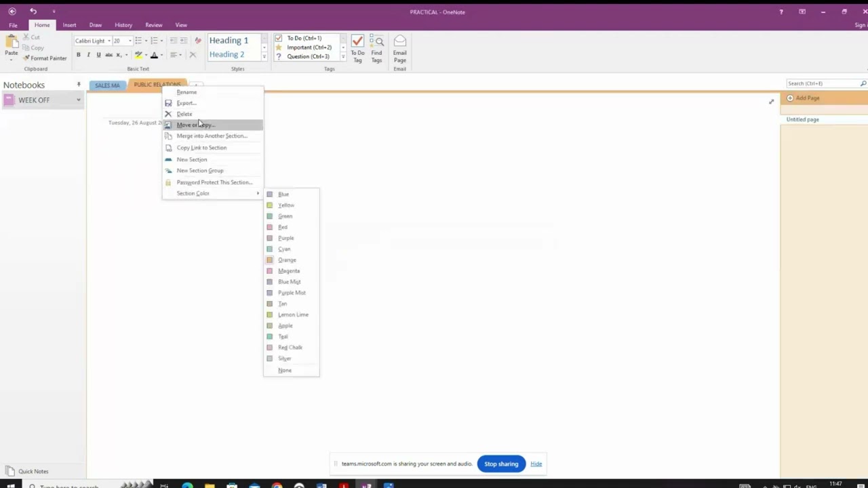Expand page to full view
The height and width of the screenshot is (488, 868).
coord(771,102)
